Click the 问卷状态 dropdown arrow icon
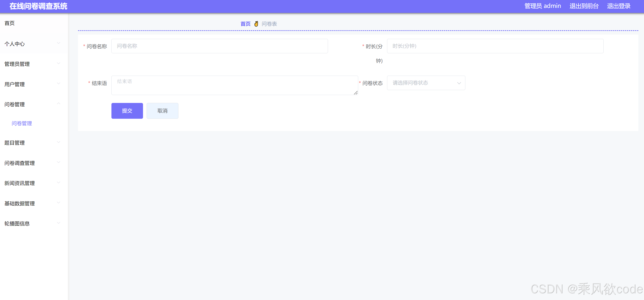Screen dimensions: 644x300 click(459, 83)
